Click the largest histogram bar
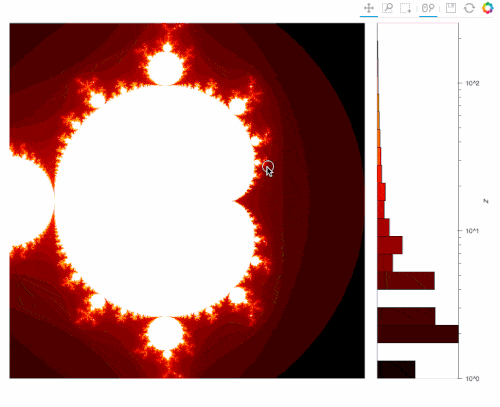This screenshot has height=407, width=500. [418, 334]
